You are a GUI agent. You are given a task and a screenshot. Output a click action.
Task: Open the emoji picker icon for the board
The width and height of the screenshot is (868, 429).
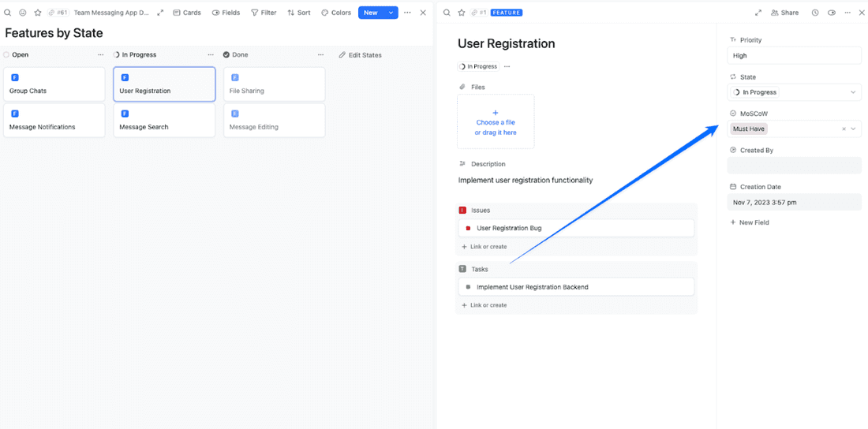pos(23,12)
